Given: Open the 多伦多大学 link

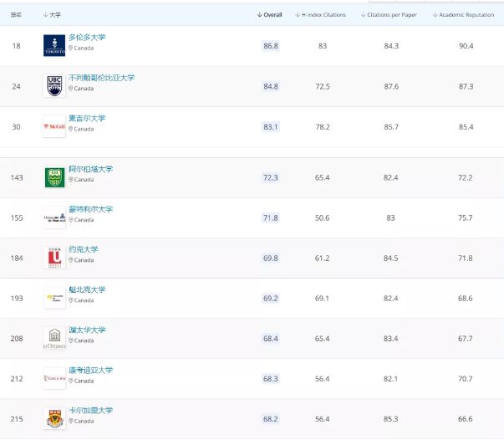Looking at the screenshot, I should [87, 38].
